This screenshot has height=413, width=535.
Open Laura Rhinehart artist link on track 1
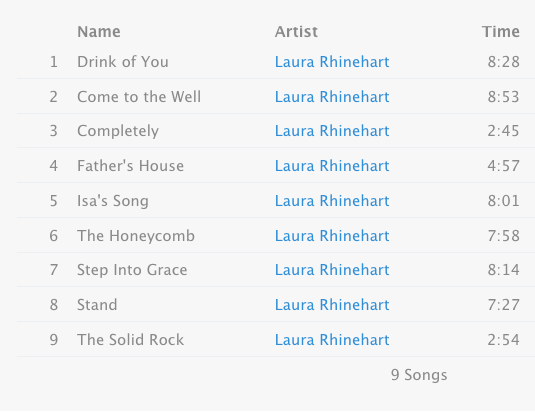coord(332,62)
